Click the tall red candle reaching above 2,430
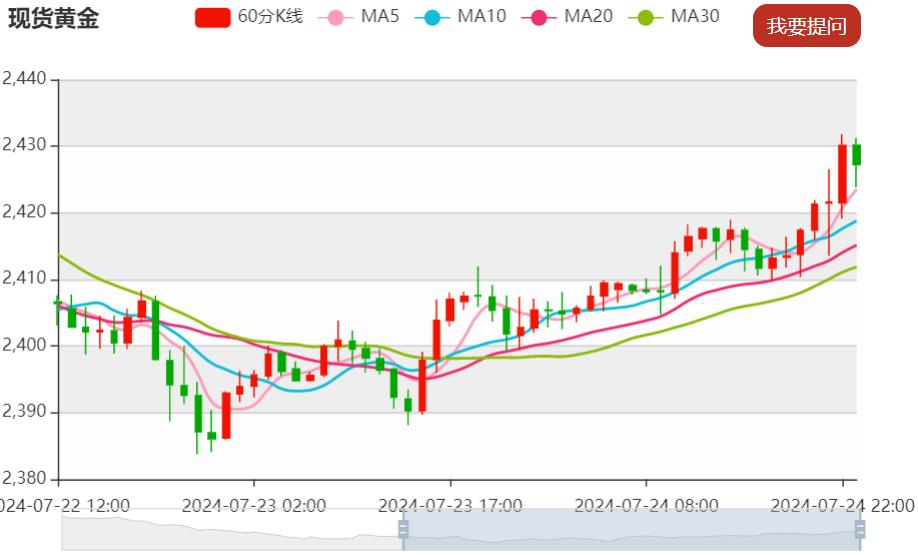 (x=842, y=174)
